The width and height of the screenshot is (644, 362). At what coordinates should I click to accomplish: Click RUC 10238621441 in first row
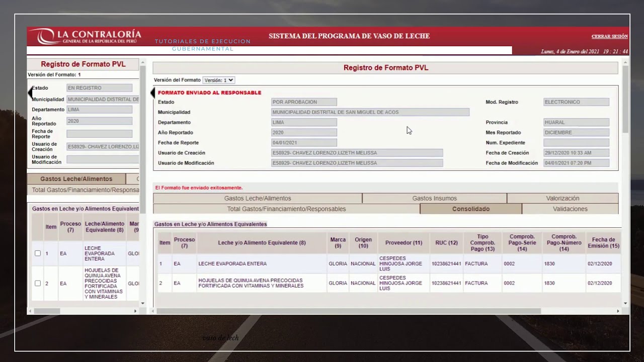click(446, 263)
